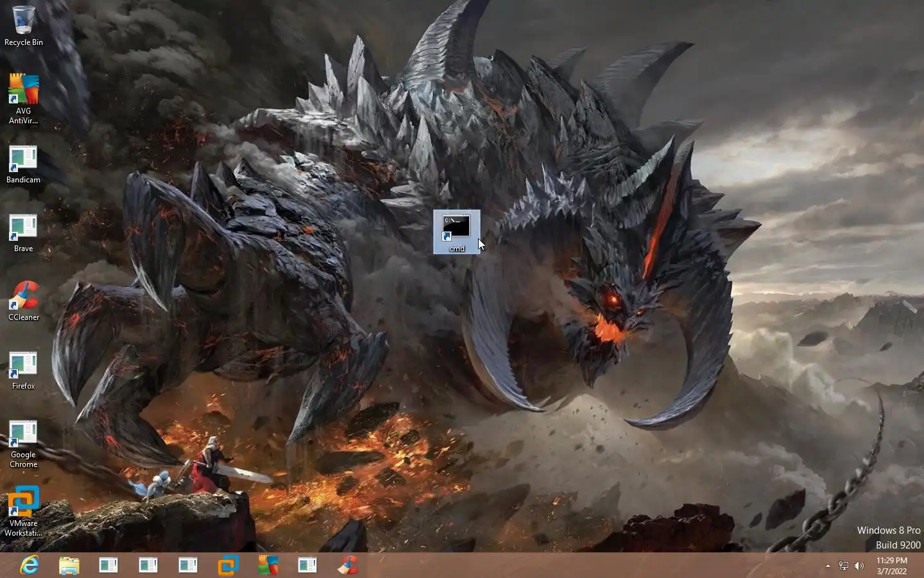The height and width of the screenshot is (578, 924).
Task: Select the Bandicam desktop shortcut
Action: pos(23,165)
